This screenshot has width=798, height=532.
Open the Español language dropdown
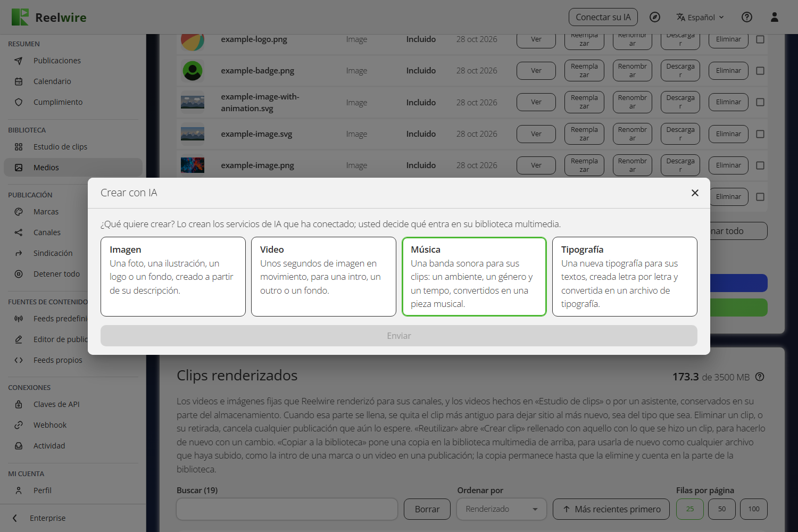(x=700, y=17)
